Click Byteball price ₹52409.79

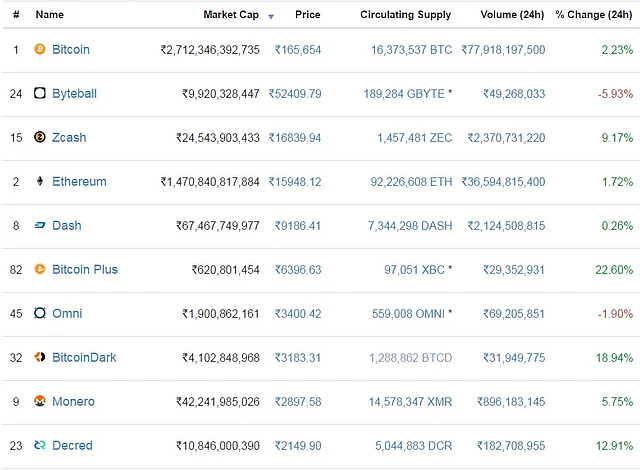coord(295,94)
